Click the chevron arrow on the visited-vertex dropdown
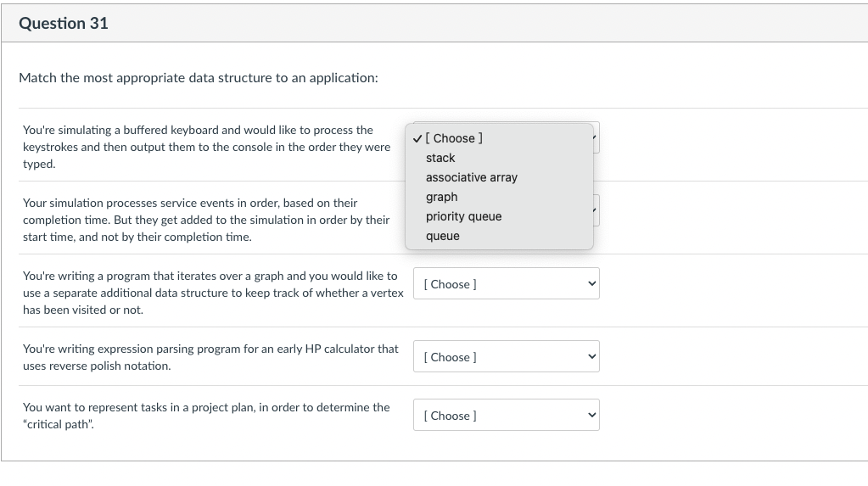The image size is (868, 486). pyautogui.click(x=591, y=284)
